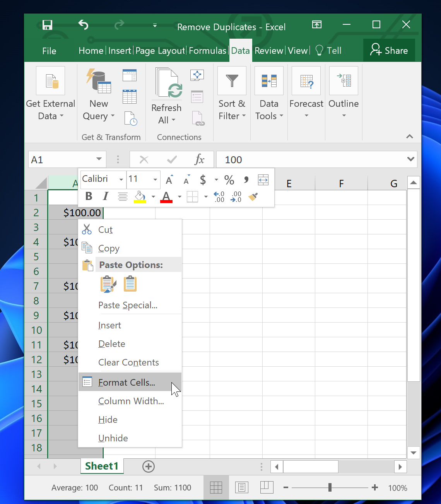The height and width of the screenshot is (504, 441).
Task: Expand the formula bar
Action: pos(411,159)
